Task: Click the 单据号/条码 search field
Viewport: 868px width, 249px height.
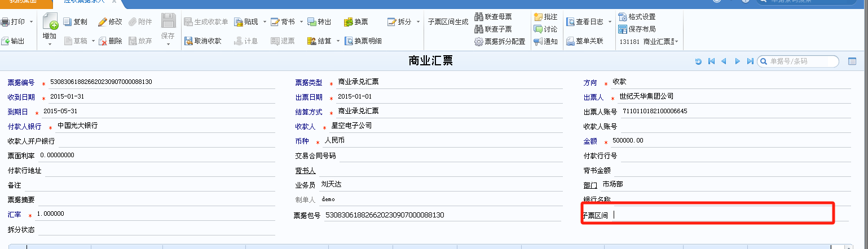Action: pos(801,61)
